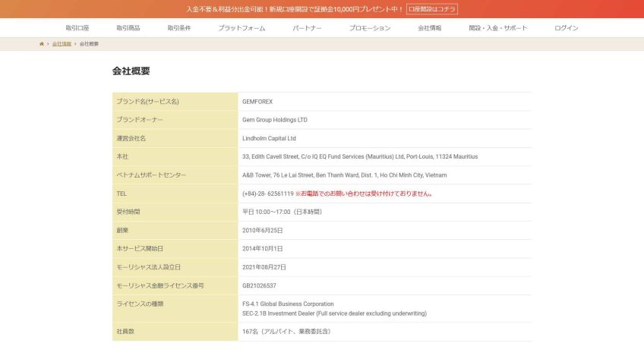The image size is (644, 362).
Task: Open the 取引口座 menu
Action: pyautogui.click(x=77, y=28)
